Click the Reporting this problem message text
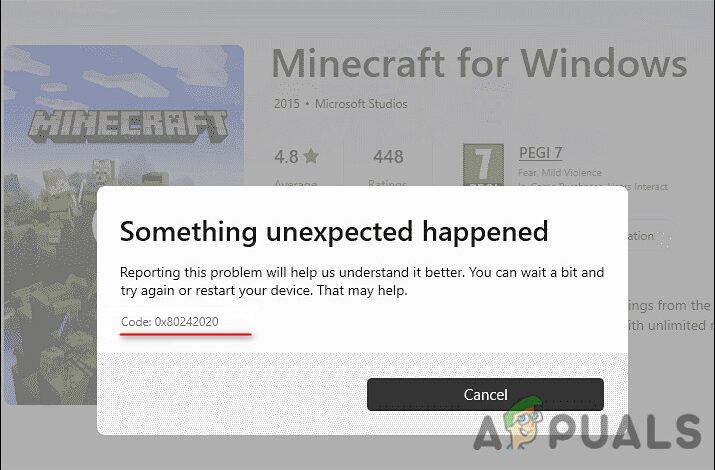The width and height of the screenshot is (715, 470). (362, 281)
